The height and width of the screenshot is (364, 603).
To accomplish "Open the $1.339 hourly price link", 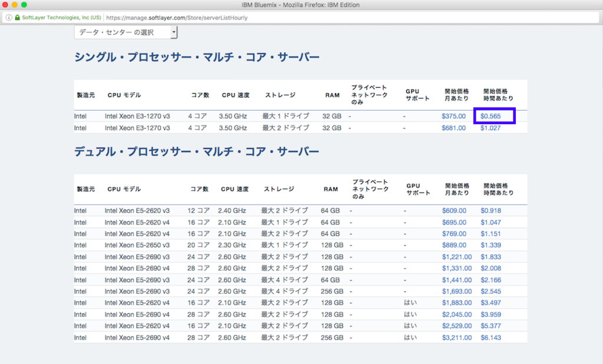I will tap(491, 245).
